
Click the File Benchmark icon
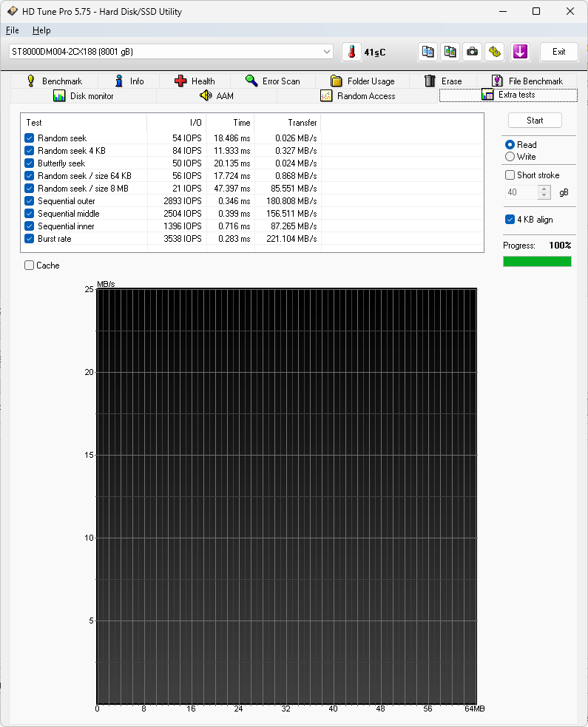(497, 81)
